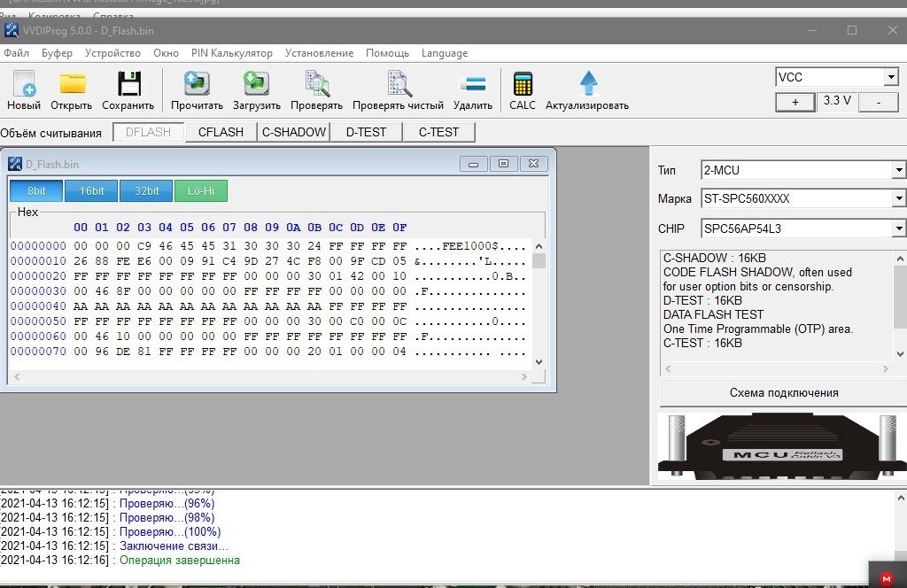This screenshot has height=588, width=907.
Task: Maximize the D_Flash.bin child window
Action: pos(503,164)
